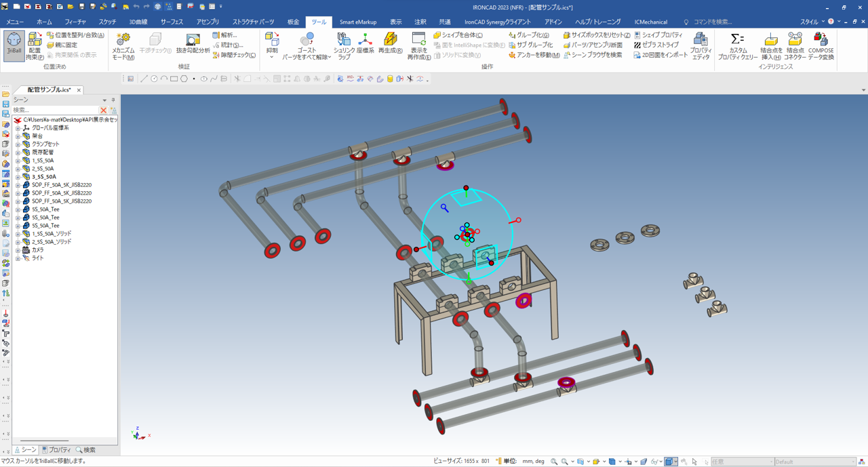Pin the シーン panel with pushpin
868x467 pixels.
pyautogui.click(x=113, y=100)
